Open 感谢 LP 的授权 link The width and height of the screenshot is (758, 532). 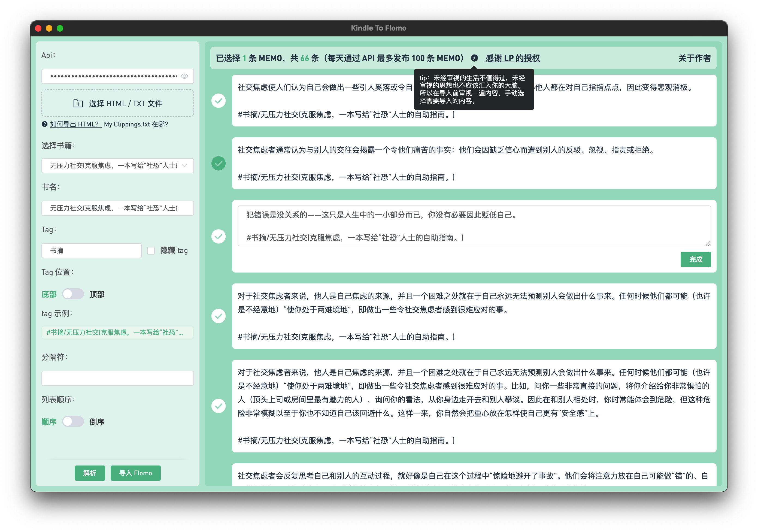512,58
